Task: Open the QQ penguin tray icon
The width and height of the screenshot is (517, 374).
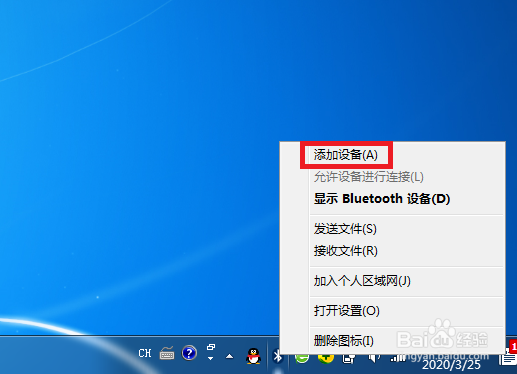Action: [253, 356]
